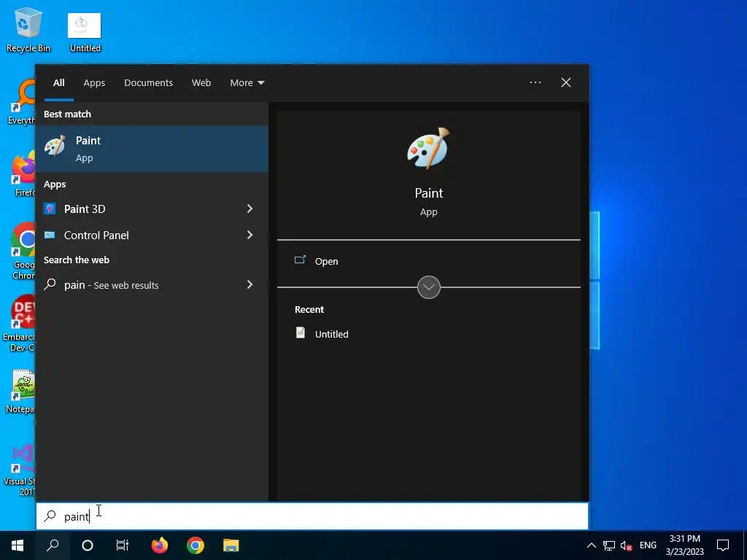Open the recent file named Untitled
Viewport: 747px width, 560px height.
coord(332,334)
